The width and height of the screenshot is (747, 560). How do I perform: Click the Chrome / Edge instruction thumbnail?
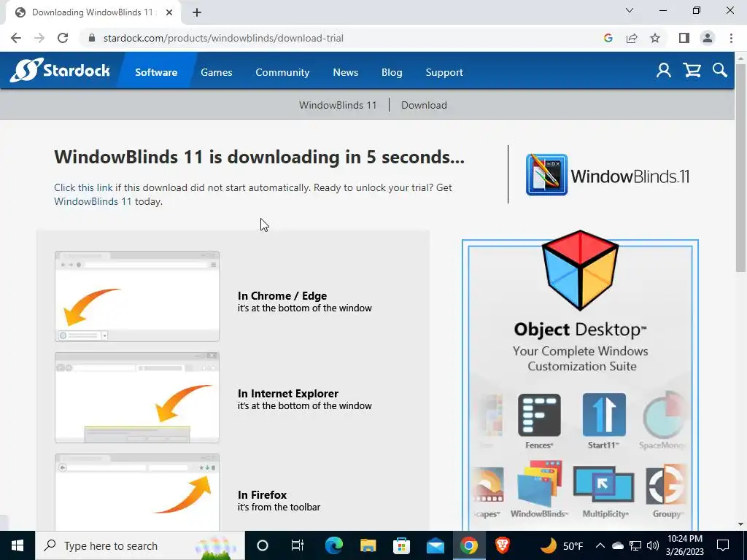coord(137,296)
